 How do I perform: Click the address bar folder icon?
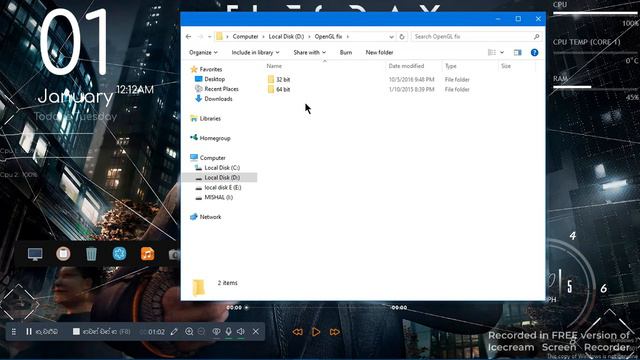coord(219,36)
